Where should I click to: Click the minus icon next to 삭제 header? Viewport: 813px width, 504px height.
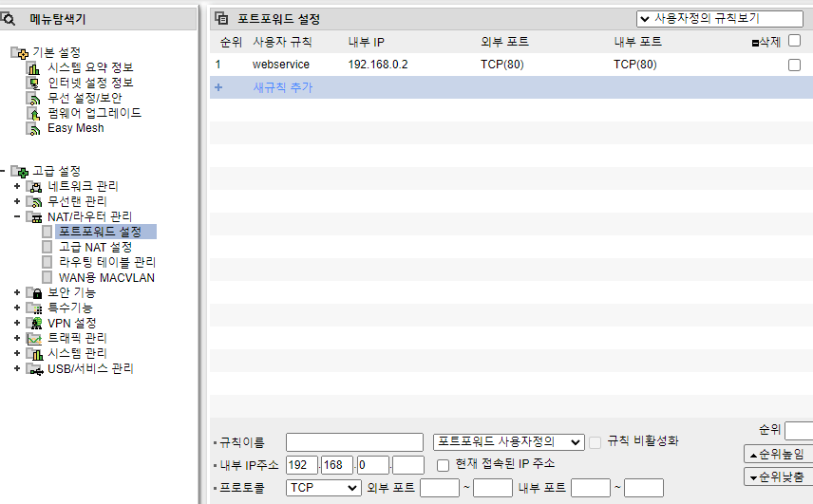[755, 43]
